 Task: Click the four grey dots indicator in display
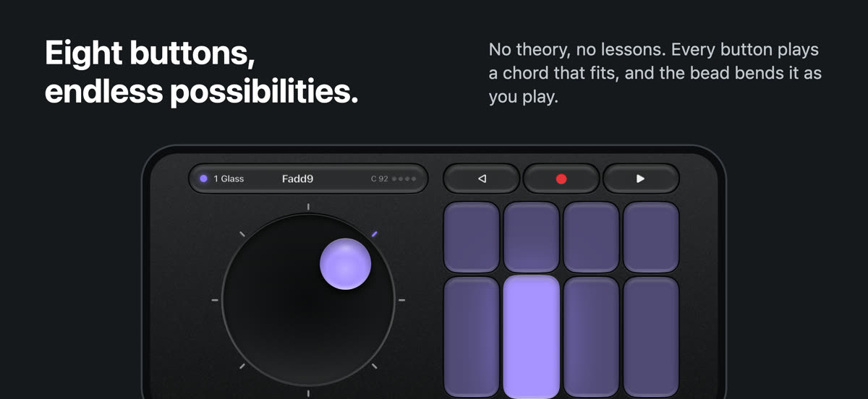(x=404, y=179)
